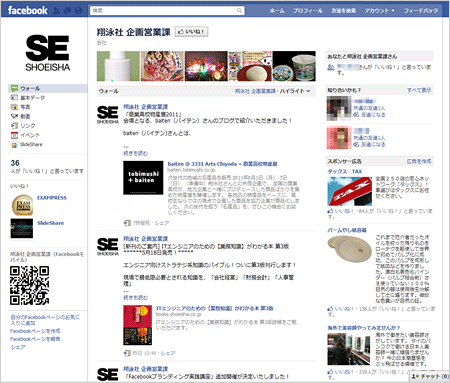450x383 pixels.
Task: Click the EXAMPRESS gold badge thumbnail
Action: click(x=22, y=205)
